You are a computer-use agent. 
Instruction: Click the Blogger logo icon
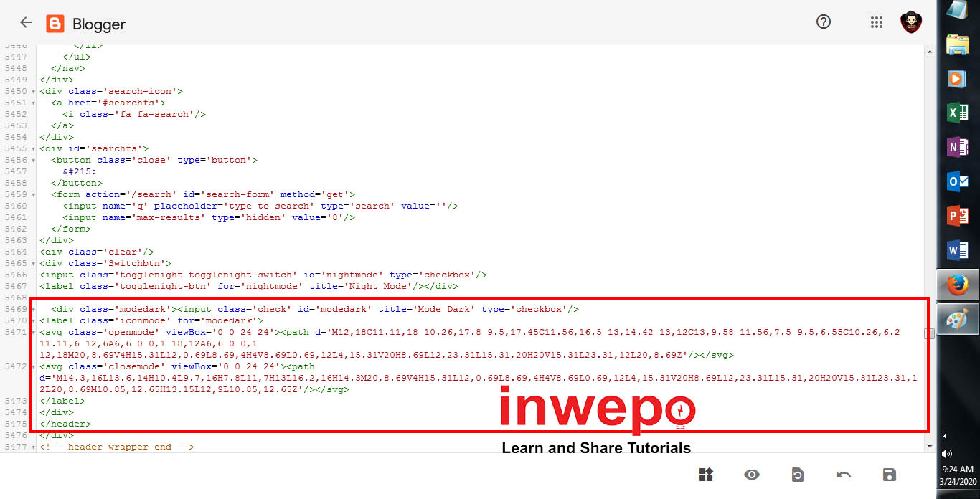coord(55,24)
